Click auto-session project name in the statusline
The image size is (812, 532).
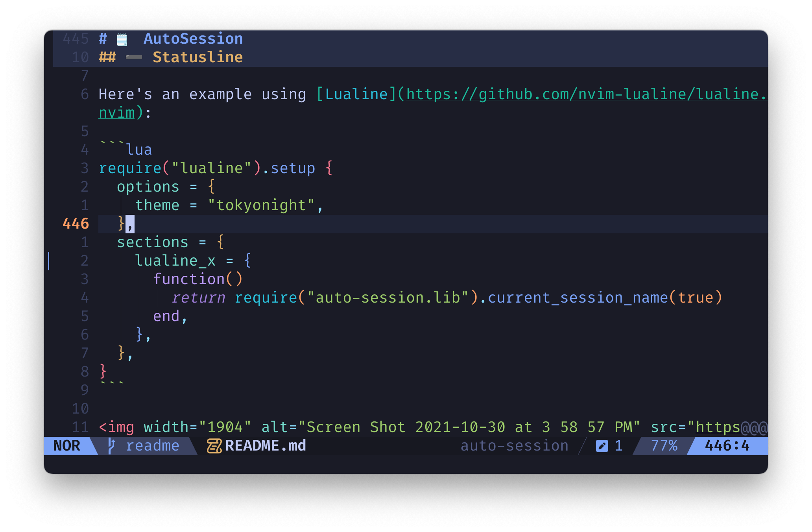click(514, 446)
